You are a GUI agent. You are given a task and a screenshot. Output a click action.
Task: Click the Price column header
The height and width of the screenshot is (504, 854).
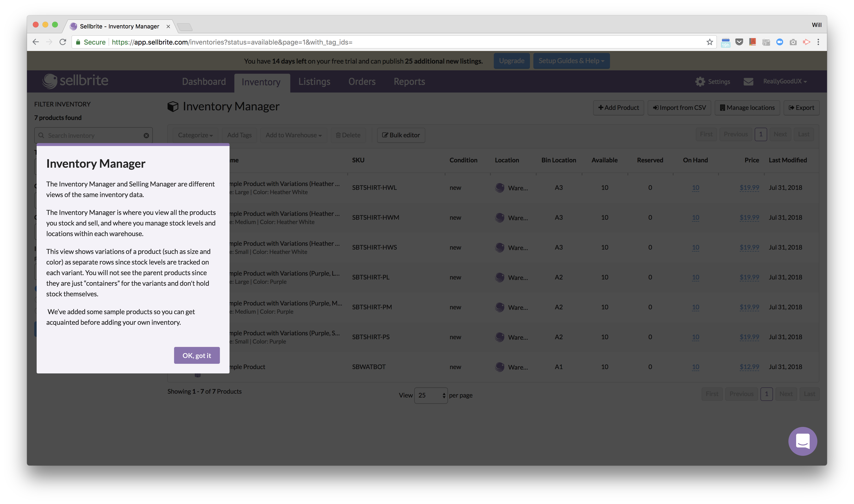click(751, 160)
